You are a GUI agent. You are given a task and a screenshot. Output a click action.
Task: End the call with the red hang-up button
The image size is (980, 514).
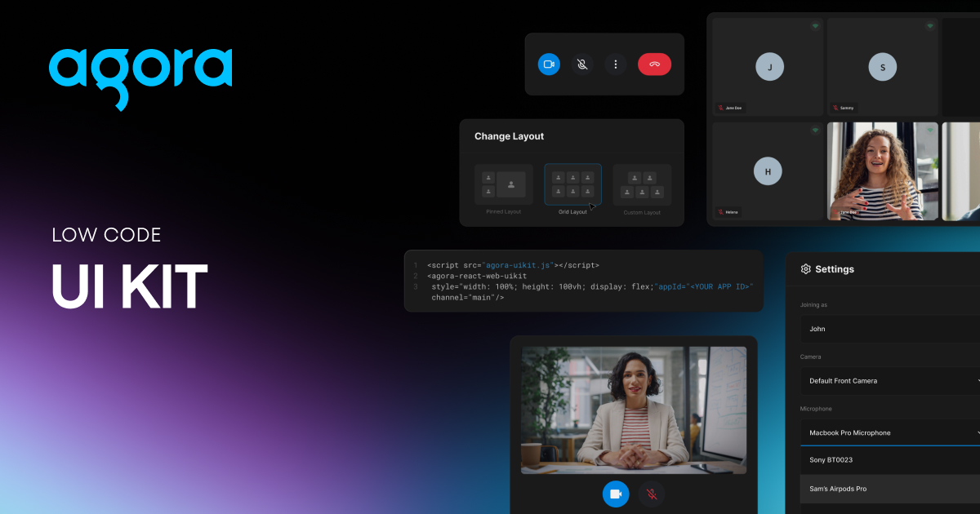tap(654, 64)
